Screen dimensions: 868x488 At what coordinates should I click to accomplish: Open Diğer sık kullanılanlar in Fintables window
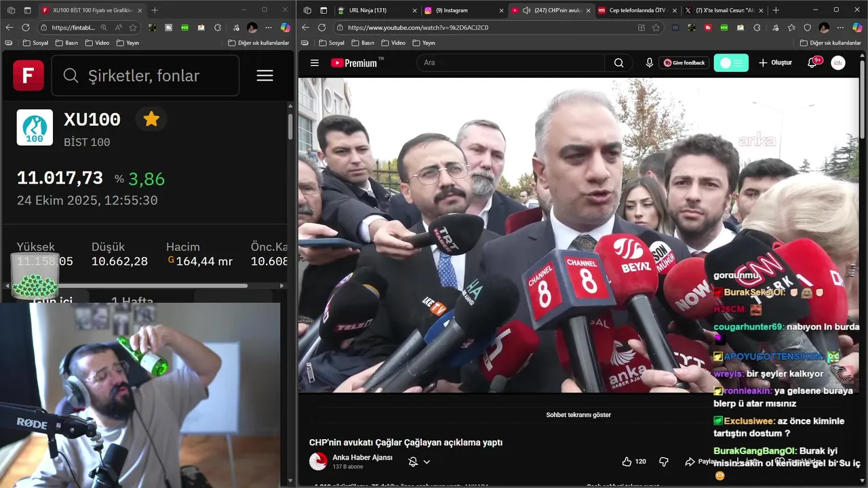click(x=258, y=43)
